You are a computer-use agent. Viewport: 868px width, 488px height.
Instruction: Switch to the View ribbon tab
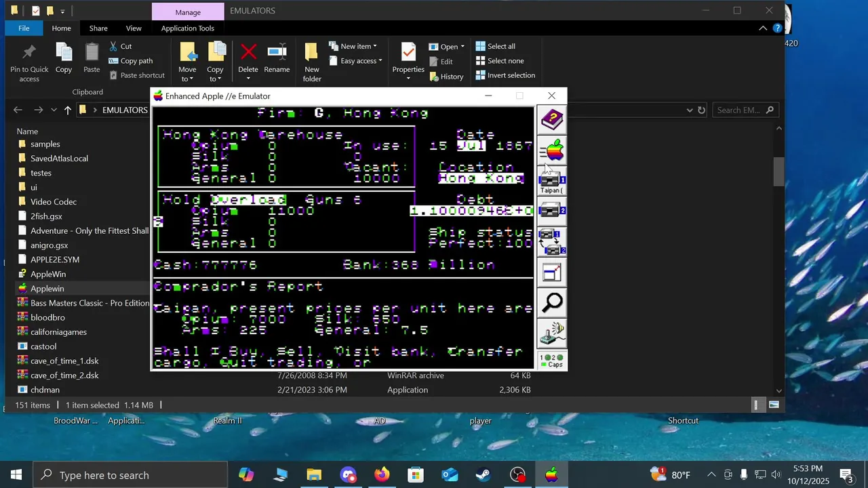(134, 28)
